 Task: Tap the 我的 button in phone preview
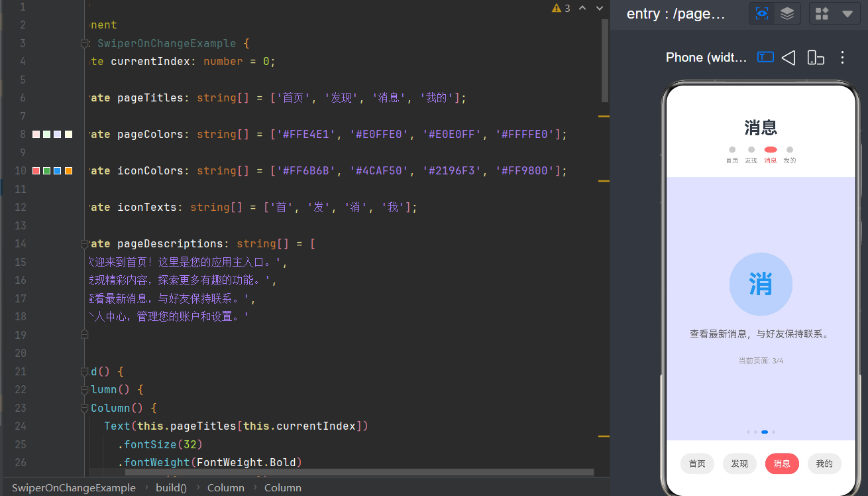[824, 464]
